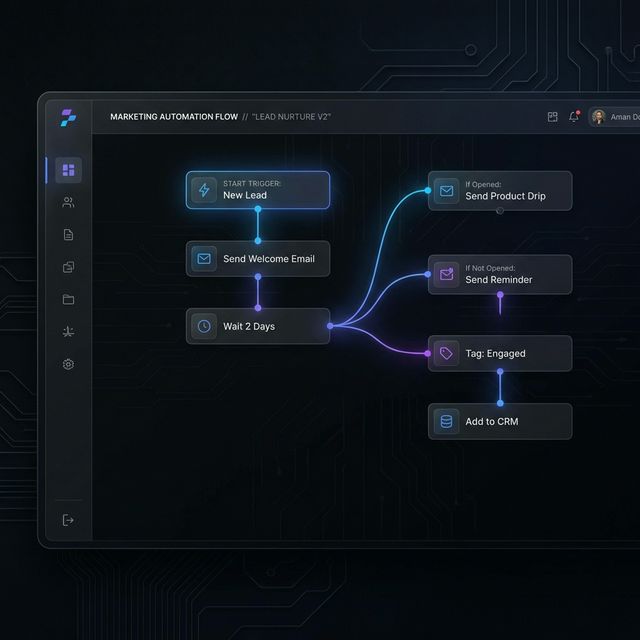
Task: Select the Send Welcome Email node
Action: coord(257,259)
